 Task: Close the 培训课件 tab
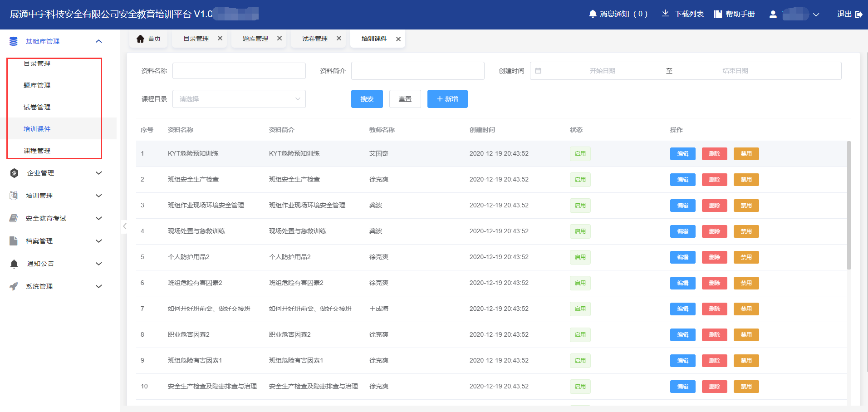(x=398, y=39)
